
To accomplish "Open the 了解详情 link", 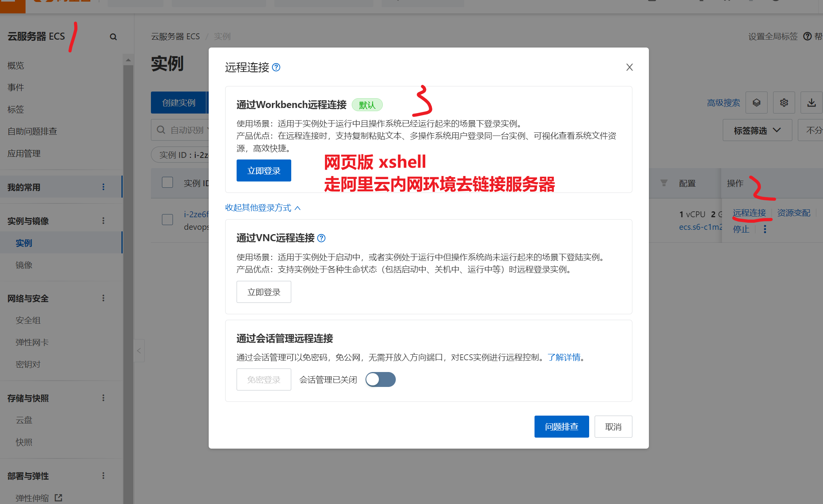I will coord(564,357).
